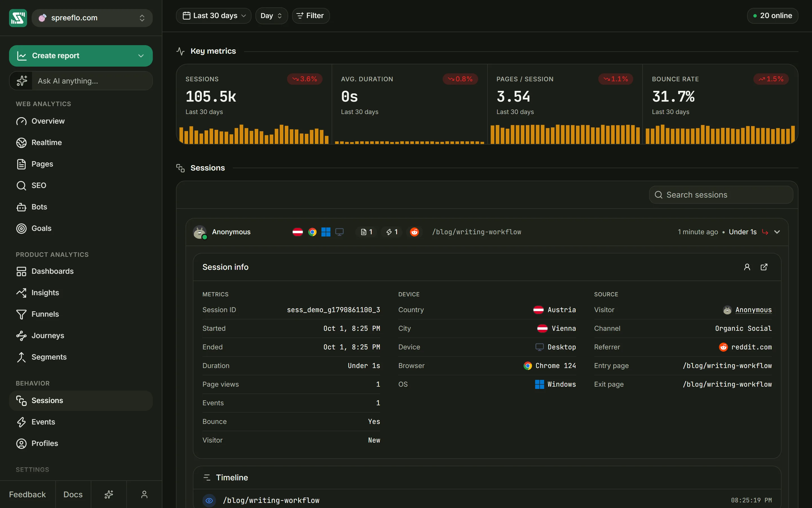Click the AI sparkle icon in footer
This screenshot has width=812, height=508.
(109, 494)
